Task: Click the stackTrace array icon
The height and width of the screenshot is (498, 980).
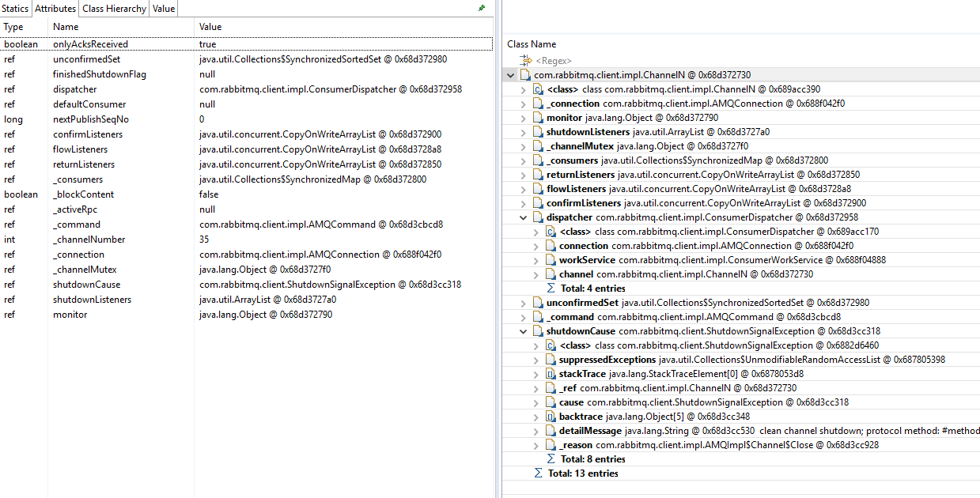Action: [x=551, y=374]
